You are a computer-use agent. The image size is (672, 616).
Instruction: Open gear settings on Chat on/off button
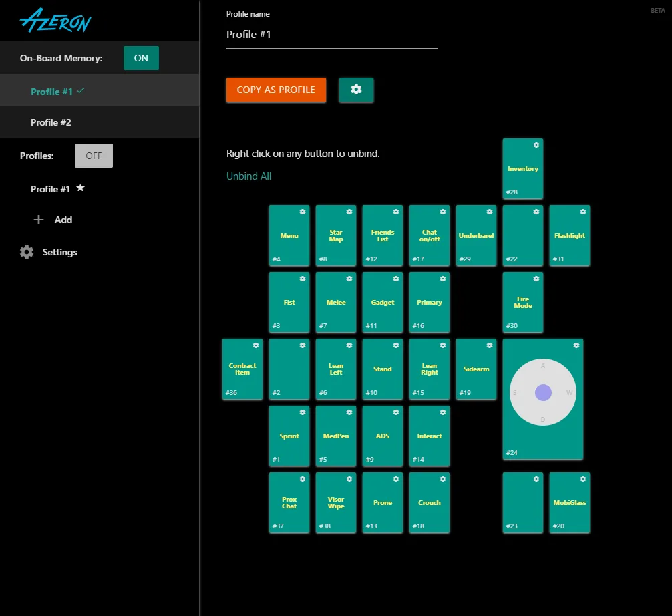pos(443,212)
